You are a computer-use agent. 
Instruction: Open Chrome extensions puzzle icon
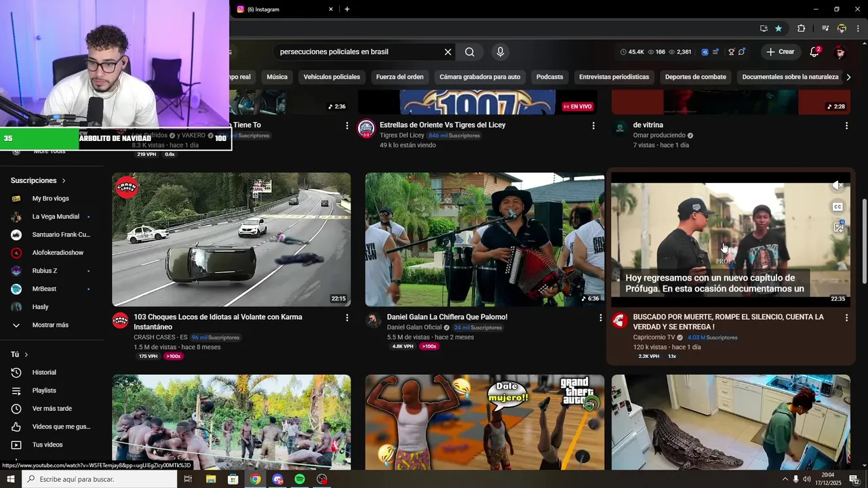tap(801, 28)
